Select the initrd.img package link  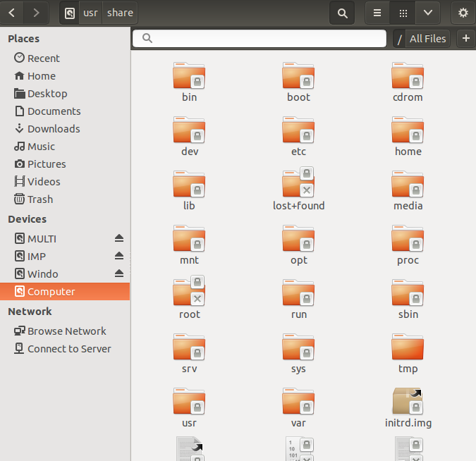point(408,408)
